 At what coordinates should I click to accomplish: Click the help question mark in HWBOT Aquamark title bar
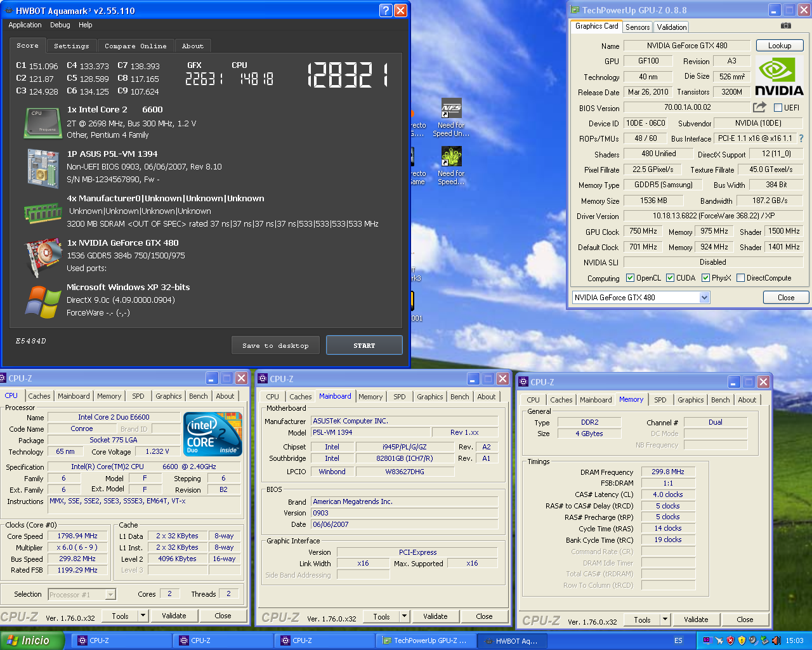pos(386,10)
